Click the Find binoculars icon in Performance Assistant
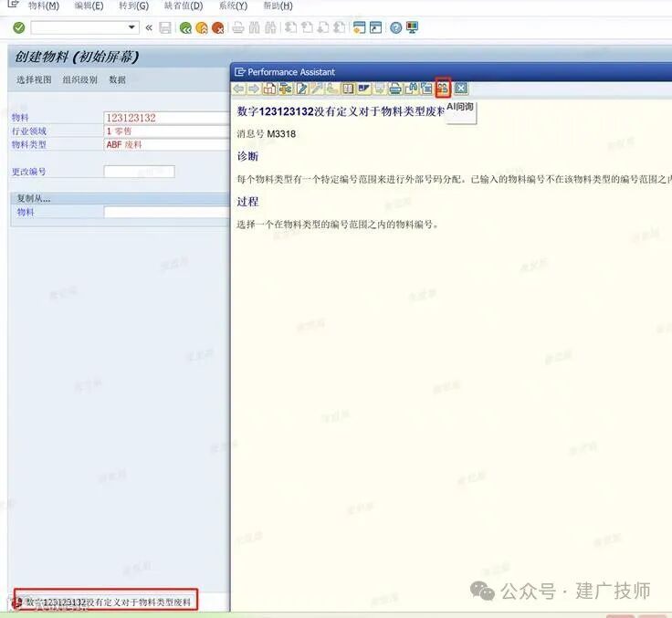This screenshot has height=618, width=672. tap(411, 89)
